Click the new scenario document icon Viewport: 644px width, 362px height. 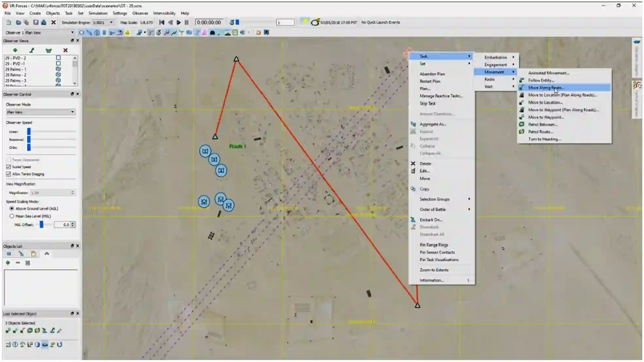(9, 23)
